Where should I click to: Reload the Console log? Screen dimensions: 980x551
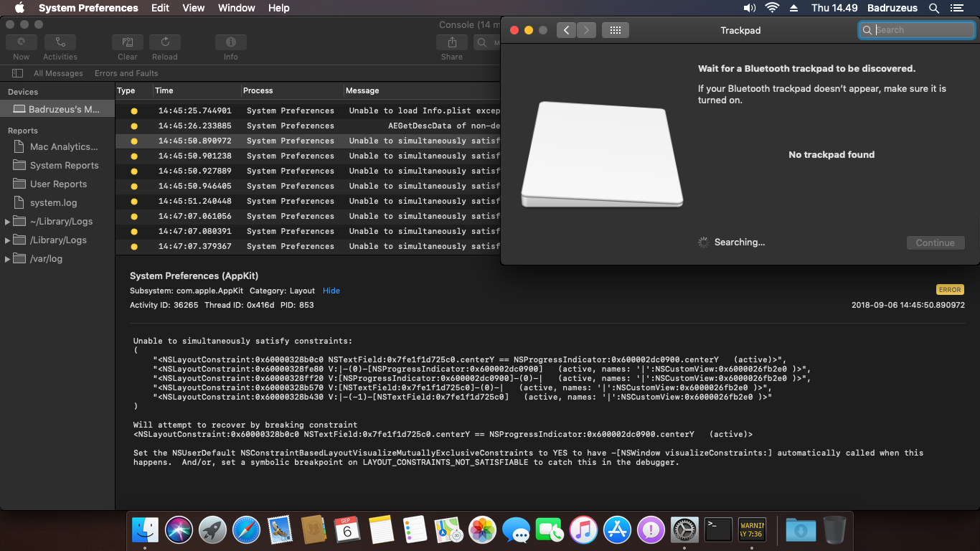[x=165, y=42]
